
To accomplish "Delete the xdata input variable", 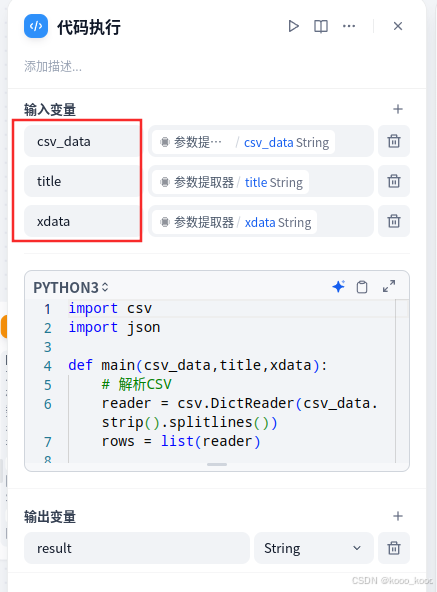I will 394,221.
